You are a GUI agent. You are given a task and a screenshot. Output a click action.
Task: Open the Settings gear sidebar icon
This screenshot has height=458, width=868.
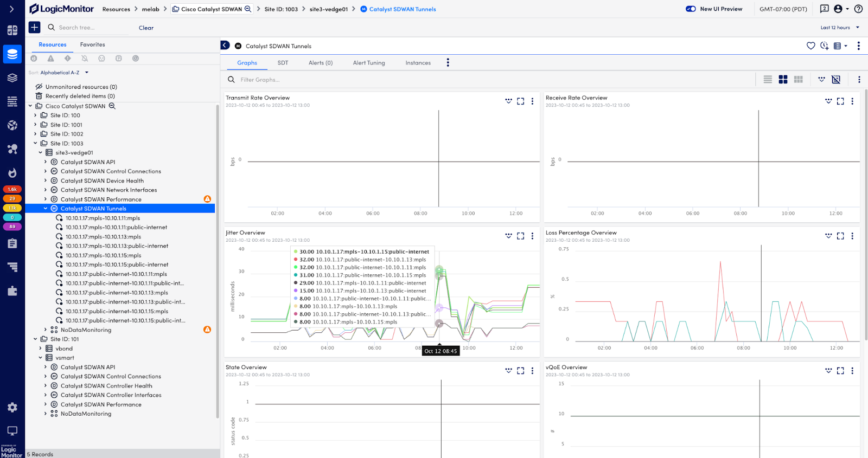pyautogui.click(x=12, y=407)
